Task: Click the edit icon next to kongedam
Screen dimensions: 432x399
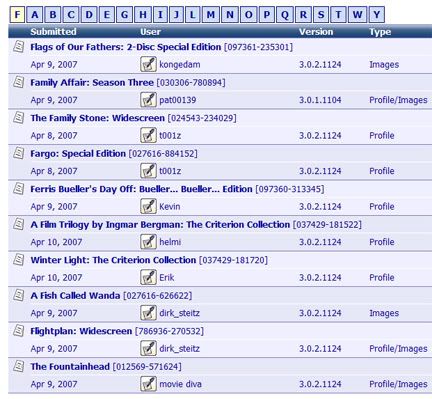Action: pyautogui.click(x=148, y=64)
